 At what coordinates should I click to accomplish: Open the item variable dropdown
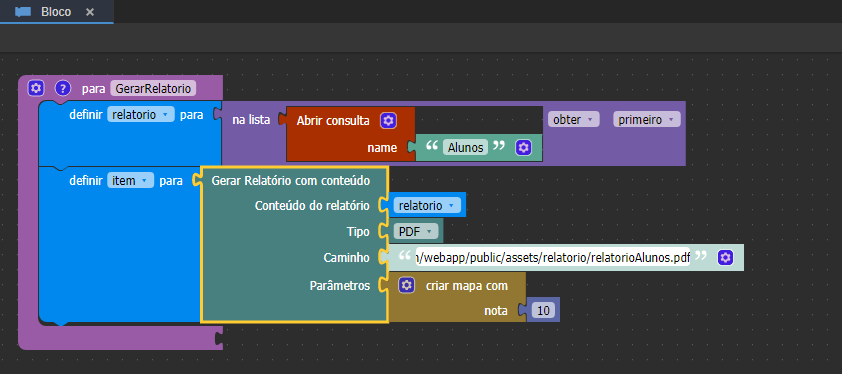[130, 181]
